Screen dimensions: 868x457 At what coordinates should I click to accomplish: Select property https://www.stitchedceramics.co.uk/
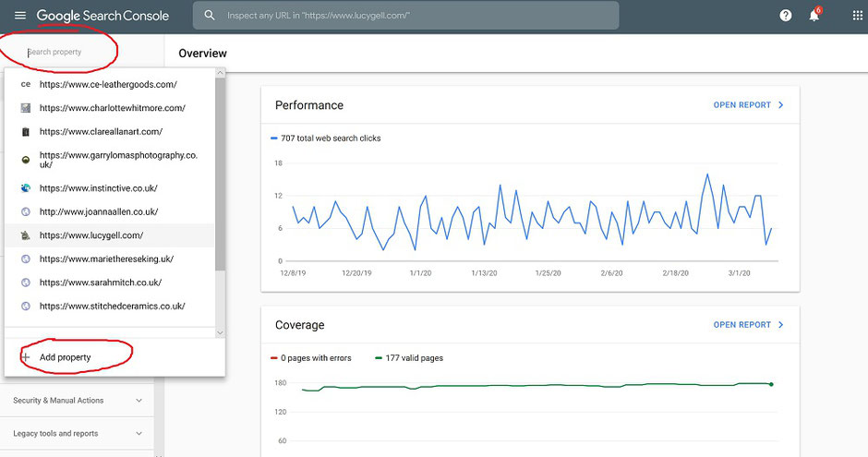click(x=110, y=306)
